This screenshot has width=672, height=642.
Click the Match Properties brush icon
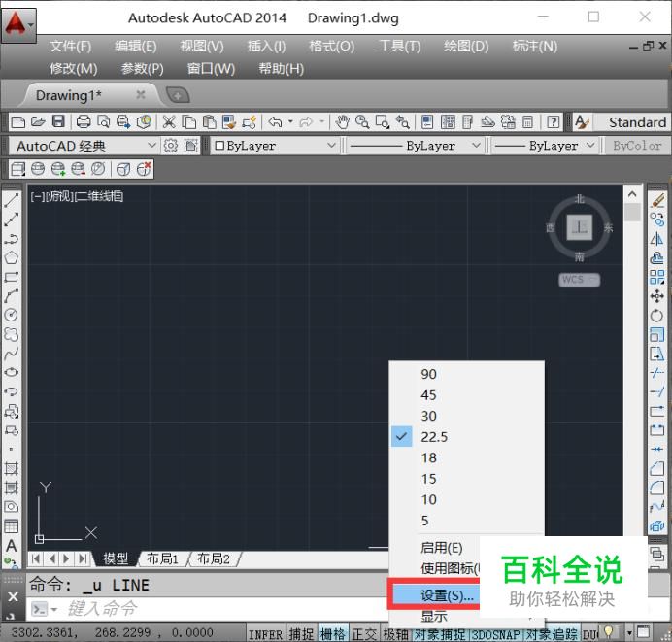click(x=229, y=122)
